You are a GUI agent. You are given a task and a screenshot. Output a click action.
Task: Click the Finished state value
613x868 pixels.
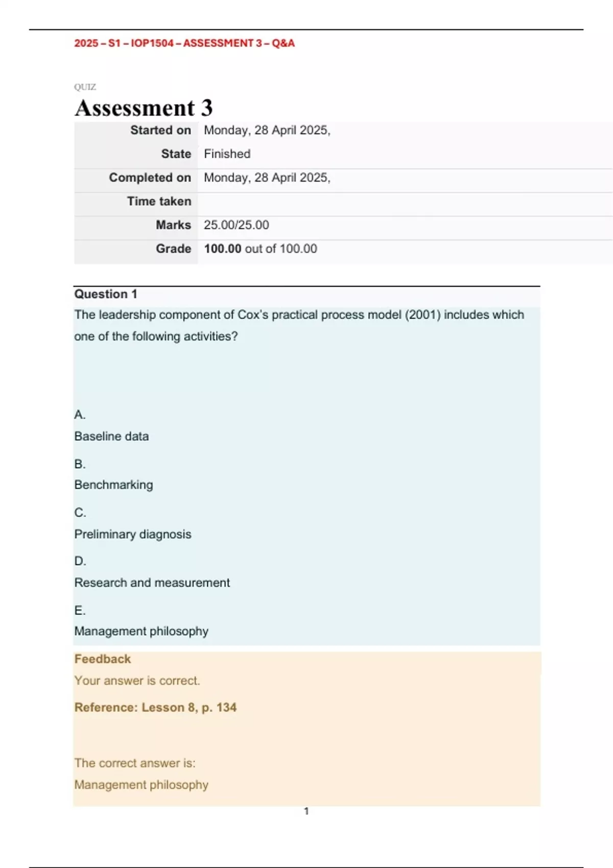pos(227,154)
